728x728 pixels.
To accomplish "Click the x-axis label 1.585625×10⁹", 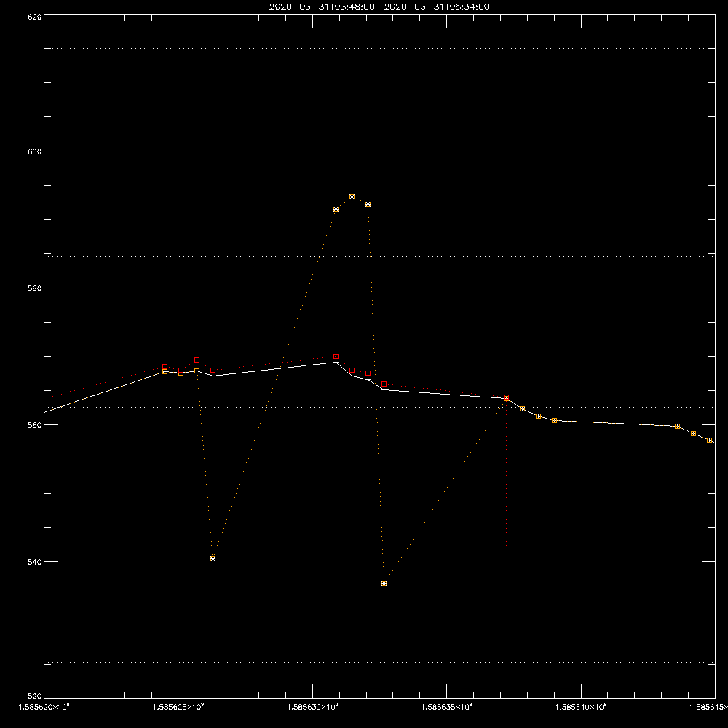I will click(178, 707).
